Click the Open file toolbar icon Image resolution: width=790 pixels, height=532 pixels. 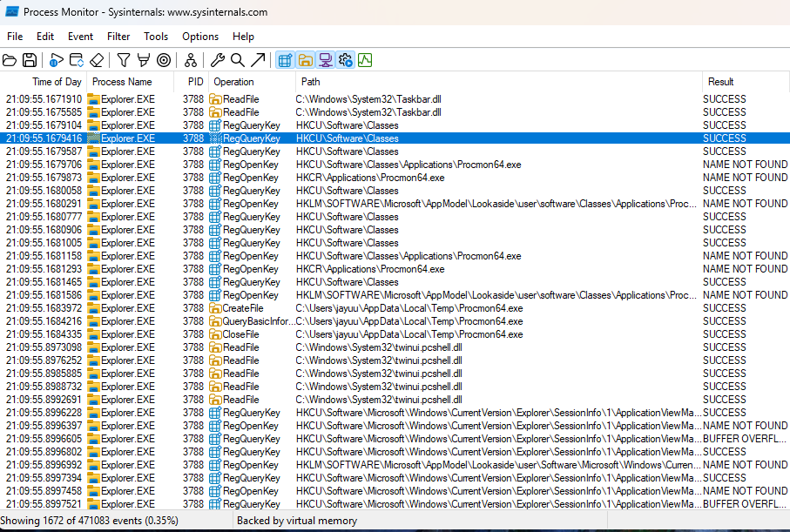coord(10,60)
